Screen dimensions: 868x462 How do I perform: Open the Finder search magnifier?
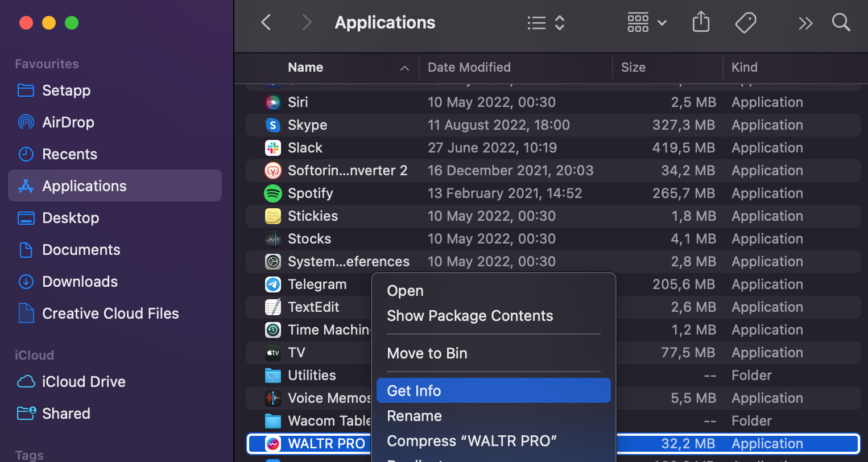point(841,23)
